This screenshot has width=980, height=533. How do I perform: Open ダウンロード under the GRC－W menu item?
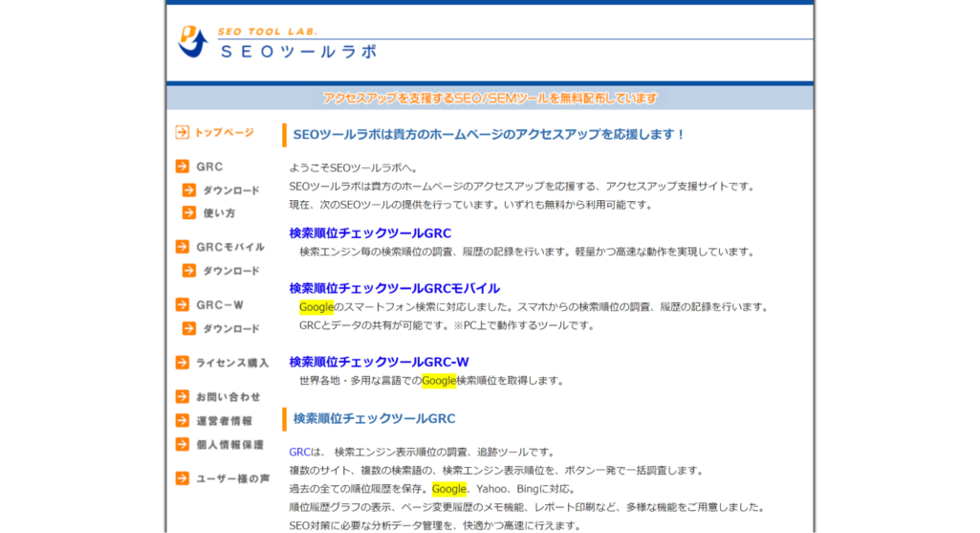click(x=230, y=329)
